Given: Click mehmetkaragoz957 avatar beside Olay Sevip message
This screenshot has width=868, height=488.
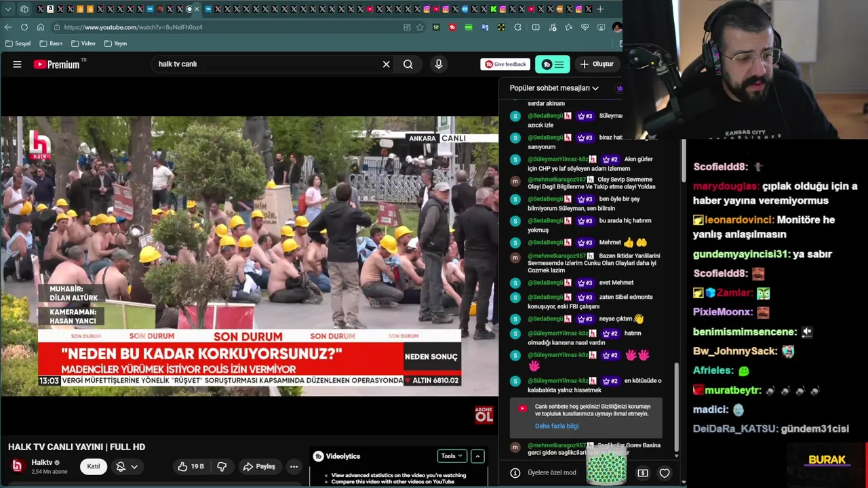Looking at the screenshot, I should click(515, 181).
